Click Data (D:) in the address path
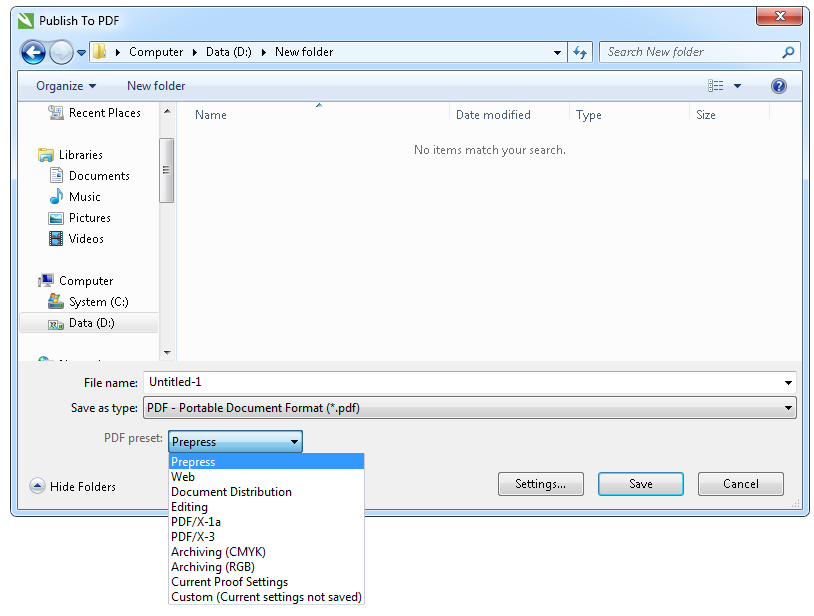The height and width of the screenshot is (616, 814). [228, 52]
